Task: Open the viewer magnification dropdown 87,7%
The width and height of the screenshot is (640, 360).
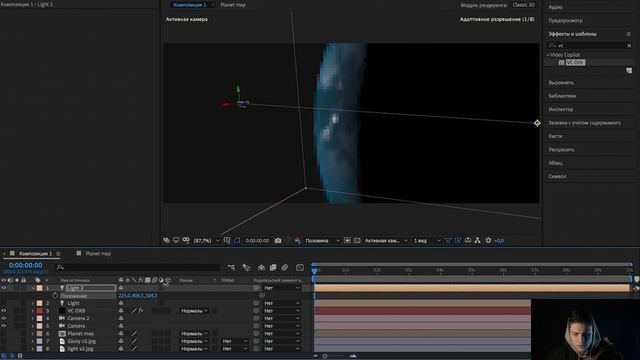Action: [207, 240]
